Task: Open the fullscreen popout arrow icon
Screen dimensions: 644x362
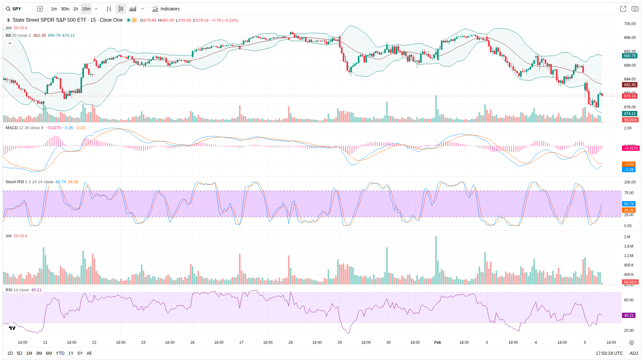Action: pos(623,9)
